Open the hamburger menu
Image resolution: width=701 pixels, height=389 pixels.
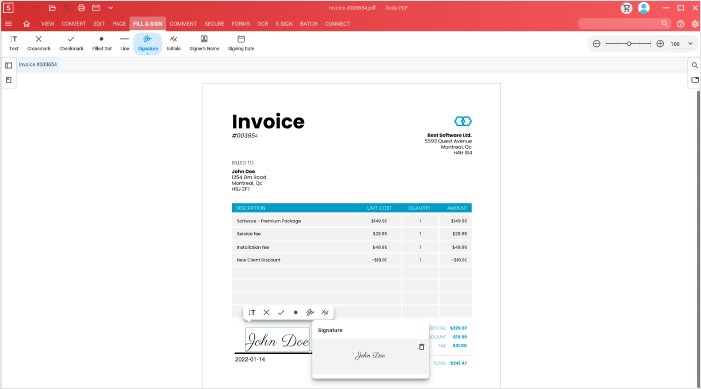click(x=8, y=24)
